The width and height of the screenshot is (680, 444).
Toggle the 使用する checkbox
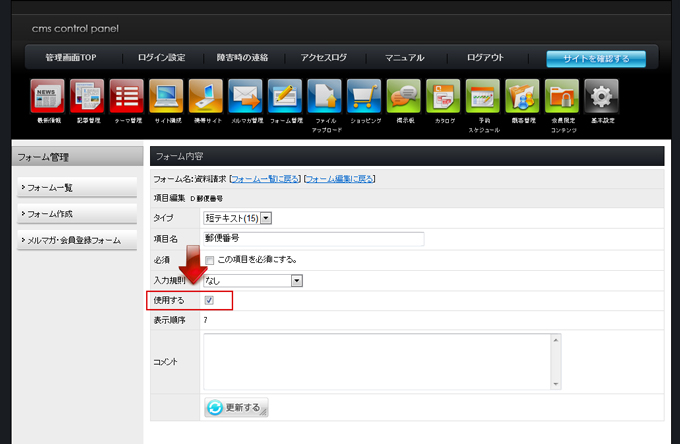click(209, 300)
